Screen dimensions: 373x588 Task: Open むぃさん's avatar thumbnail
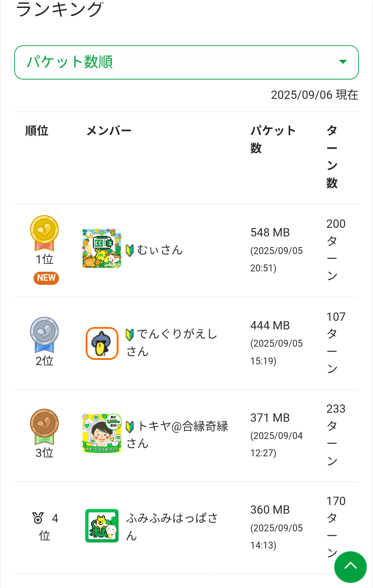(102, 248)
